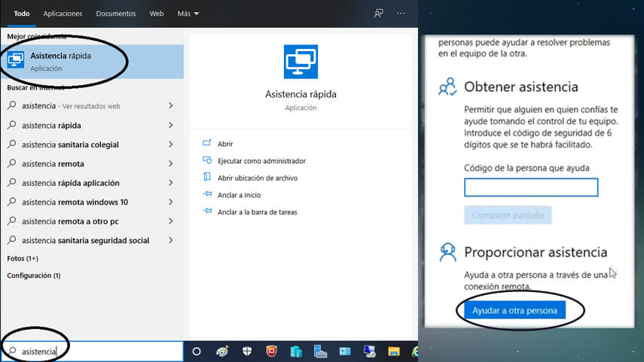Choose 'Ejecutar como administrador' action
The width and height of the screenshot is (644, 362).
[261, 161]
